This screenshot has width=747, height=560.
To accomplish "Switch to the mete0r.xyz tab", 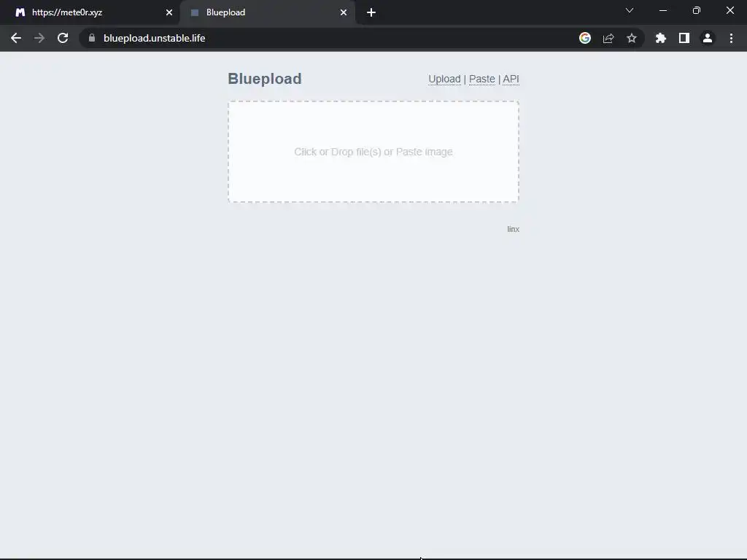I will 90,12.
